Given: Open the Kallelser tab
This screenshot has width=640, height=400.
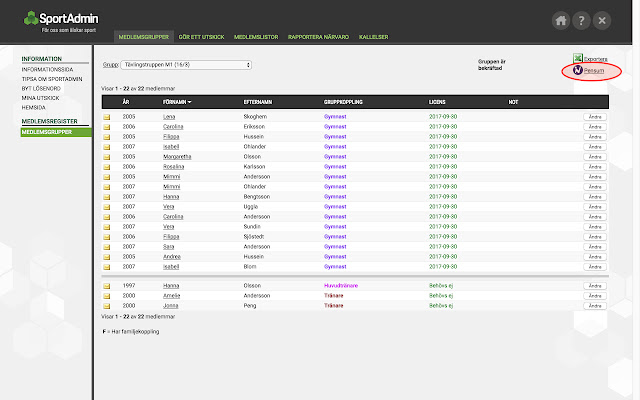Looking at the screenshot, I should point(373,37).
